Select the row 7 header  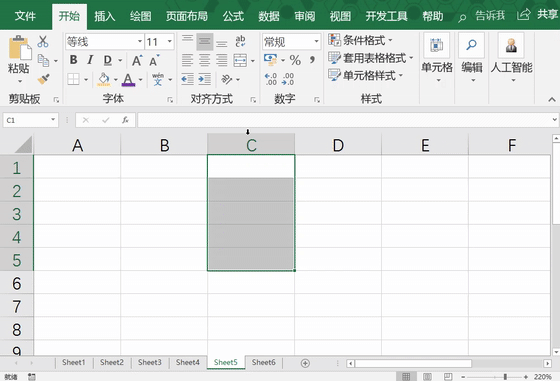pyautogui.click(x=16, y=306)
